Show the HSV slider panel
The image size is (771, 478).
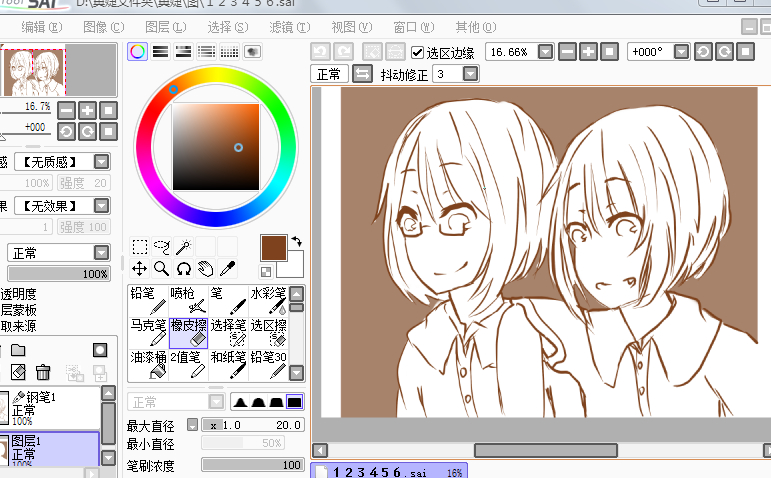[x=183, y=52]
